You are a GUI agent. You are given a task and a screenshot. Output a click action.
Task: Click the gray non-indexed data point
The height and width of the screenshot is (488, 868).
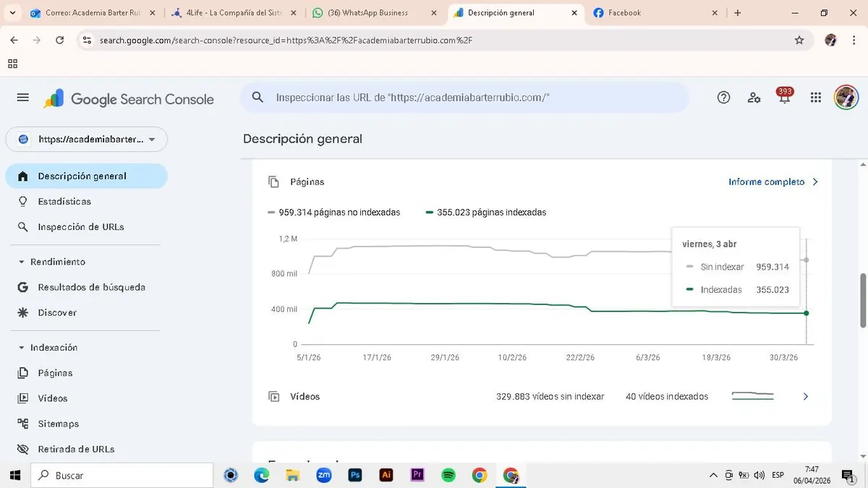tap(806, 260)
